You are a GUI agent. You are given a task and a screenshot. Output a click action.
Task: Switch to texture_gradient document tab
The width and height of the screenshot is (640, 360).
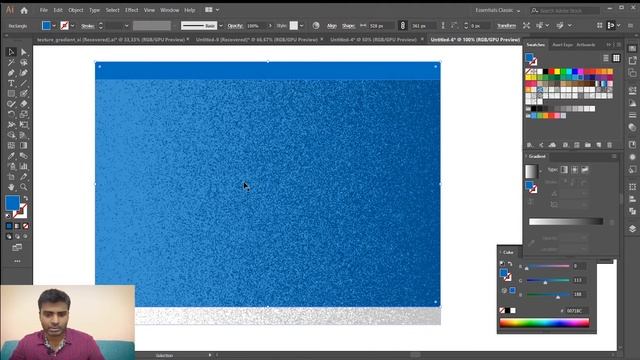(x=111, y=40)
